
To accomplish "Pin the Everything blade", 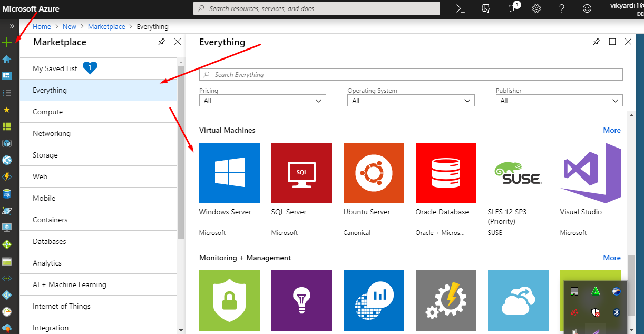I will coord(596,42).
